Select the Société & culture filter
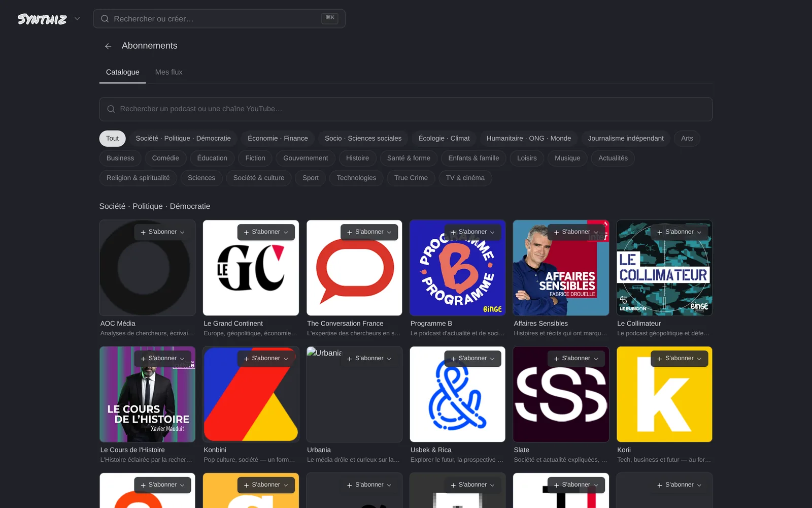 click(x=259, y=178)
